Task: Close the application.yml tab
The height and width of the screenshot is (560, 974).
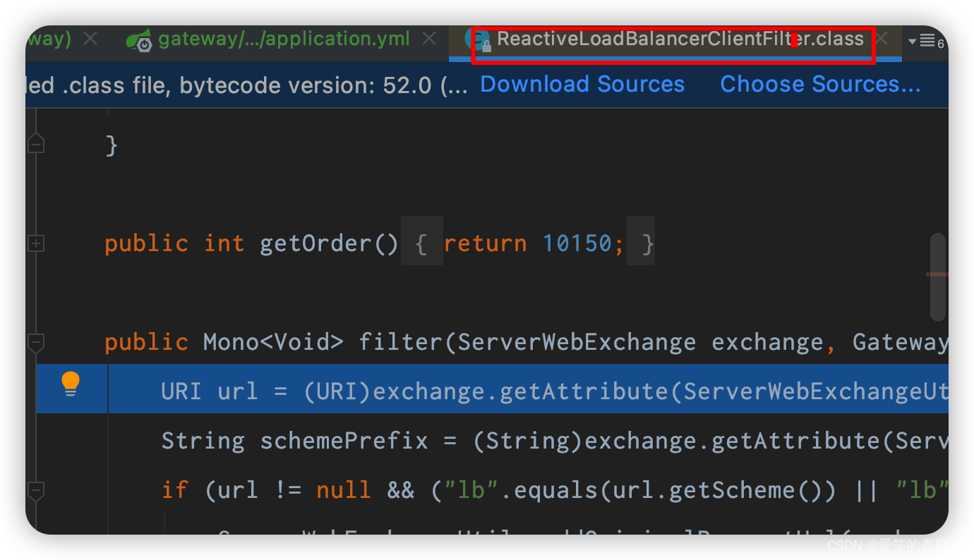Action: click(429, 39)
